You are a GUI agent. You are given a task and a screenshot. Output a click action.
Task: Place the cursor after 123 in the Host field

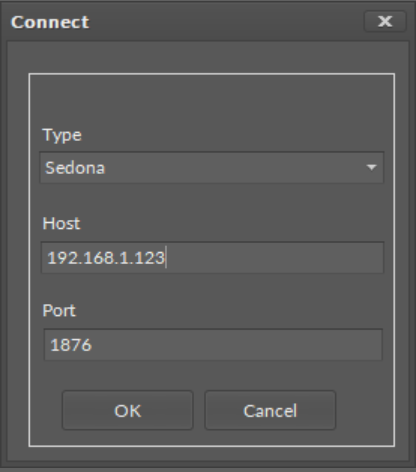tap(166, 258)
